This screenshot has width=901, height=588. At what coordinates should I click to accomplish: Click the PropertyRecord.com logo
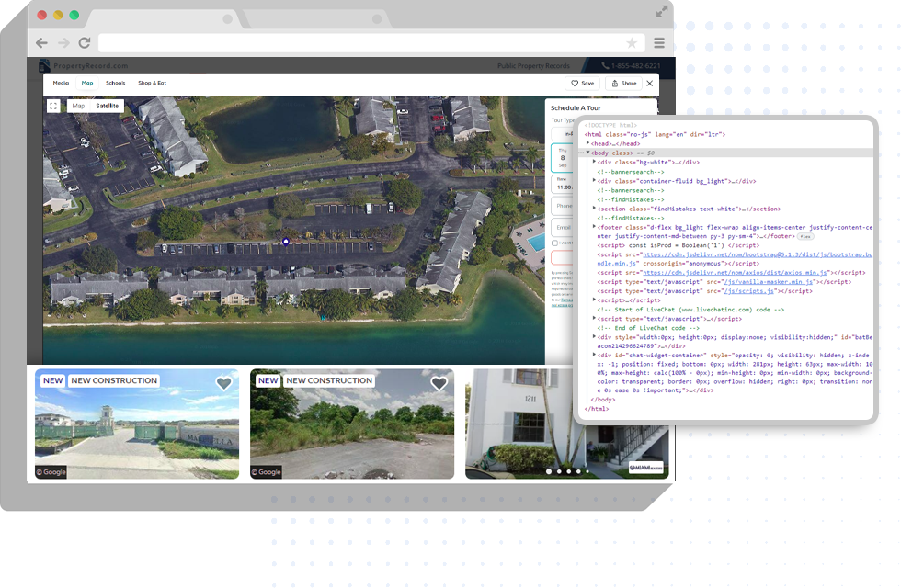point(84,65)
